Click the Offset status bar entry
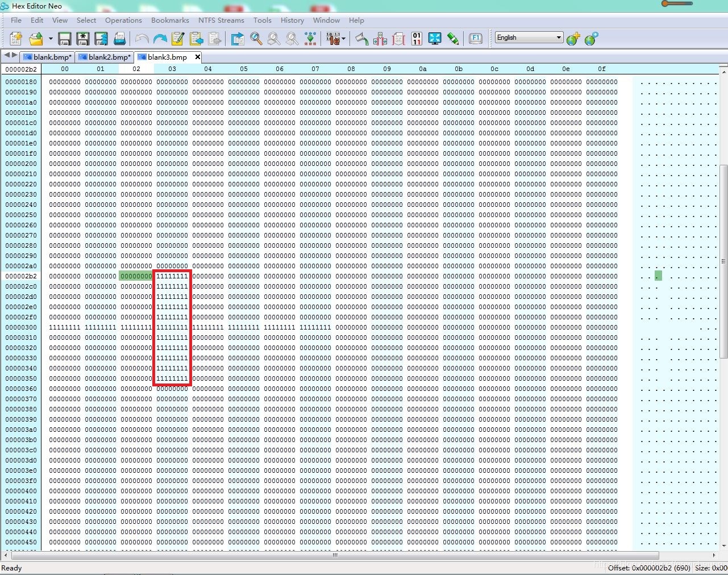 coord(649,568)
